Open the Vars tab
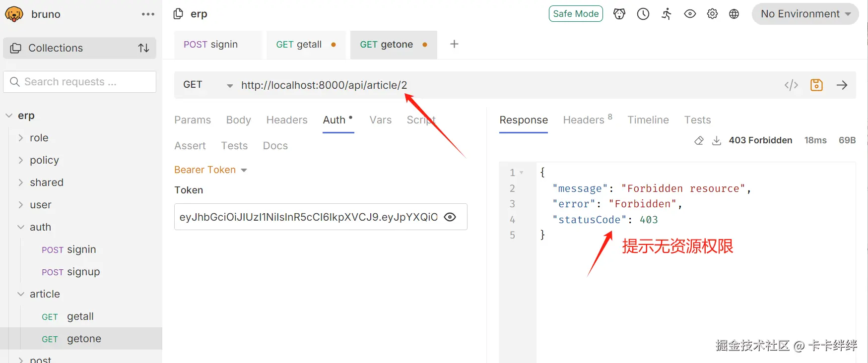The image size is (868, 363). tap(381, 120)
